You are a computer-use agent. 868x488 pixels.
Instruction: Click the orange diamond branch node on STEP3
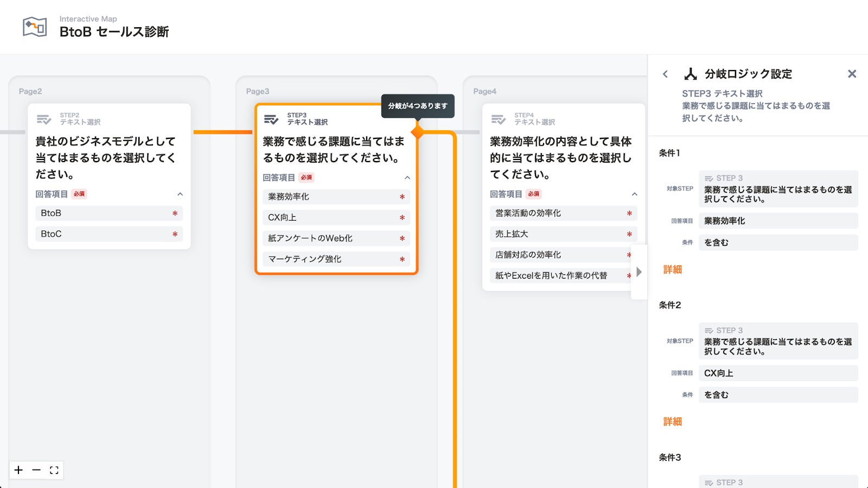[x=418, y=132]
